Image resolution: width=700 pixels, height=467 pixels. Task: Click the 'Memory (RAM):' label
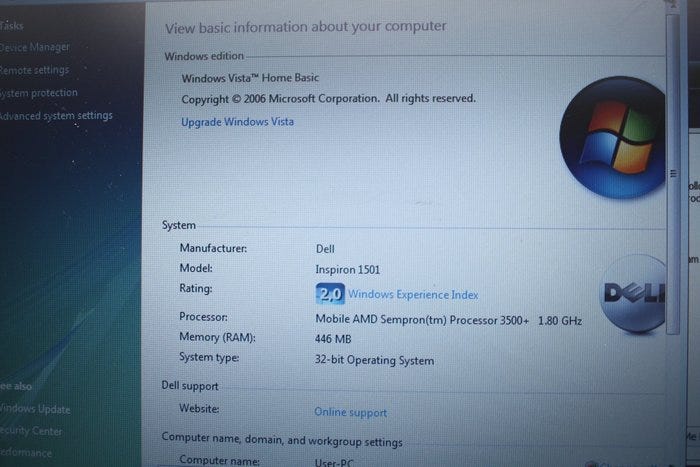pos(217,337)
